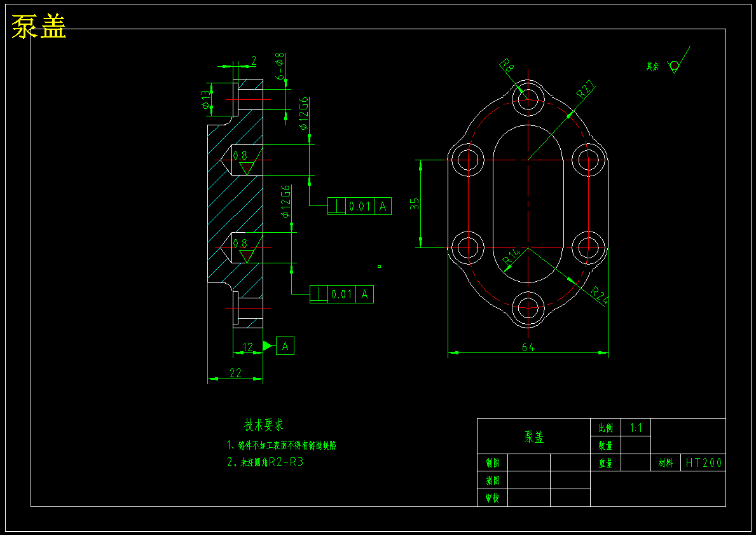Viewport: 756px width, 535px height.
Task: Select the 数量 cell label
Action: tap(605, 445)
